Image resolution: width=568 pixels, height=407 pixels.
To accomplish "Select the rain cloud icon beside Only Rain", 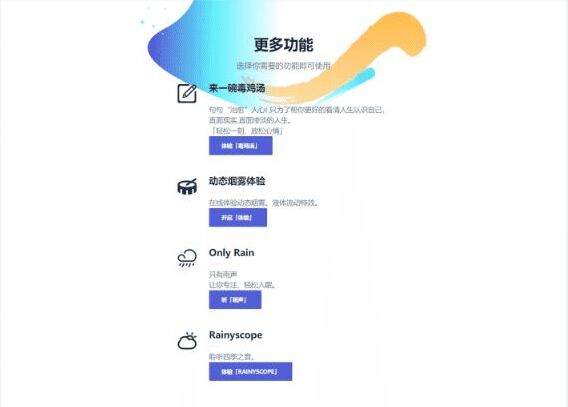I will pos(187,258).
